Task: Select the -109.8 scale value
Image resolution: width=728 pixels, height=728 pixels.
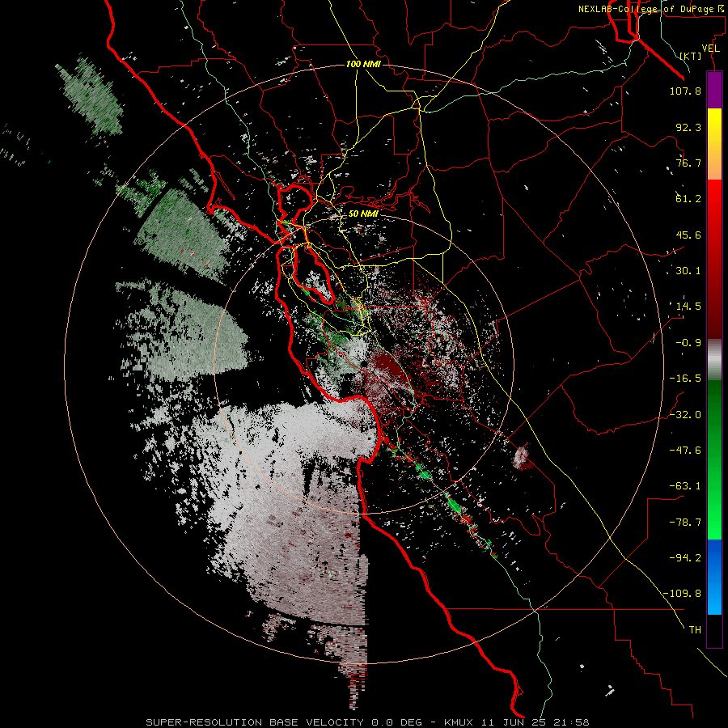Action: pos(682,594)
